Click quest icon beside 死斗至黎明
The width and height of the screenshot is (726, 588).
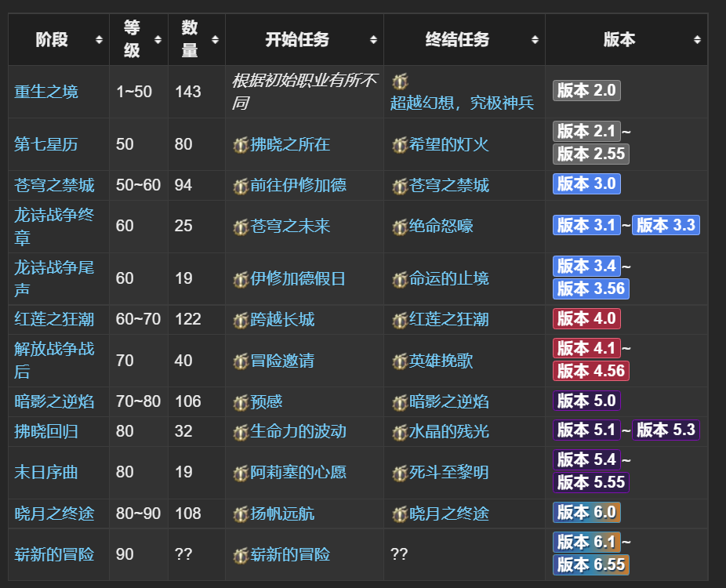[400, 473]
